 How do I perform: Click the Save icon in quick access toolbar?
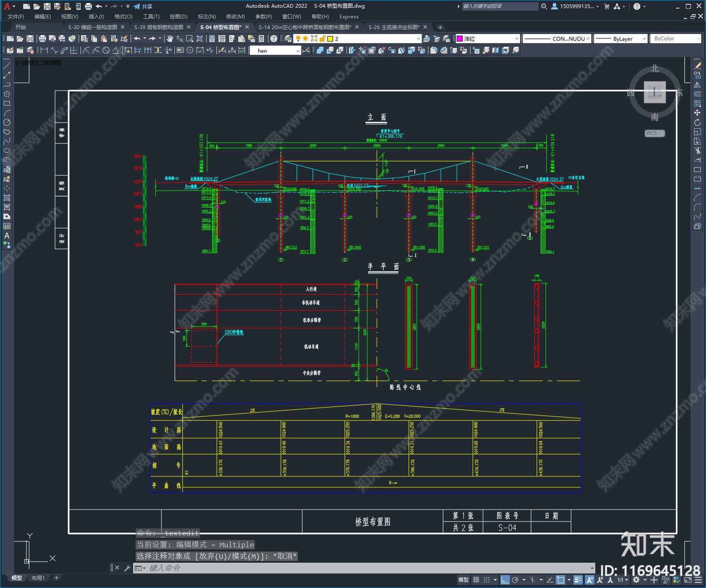(47, 6)
